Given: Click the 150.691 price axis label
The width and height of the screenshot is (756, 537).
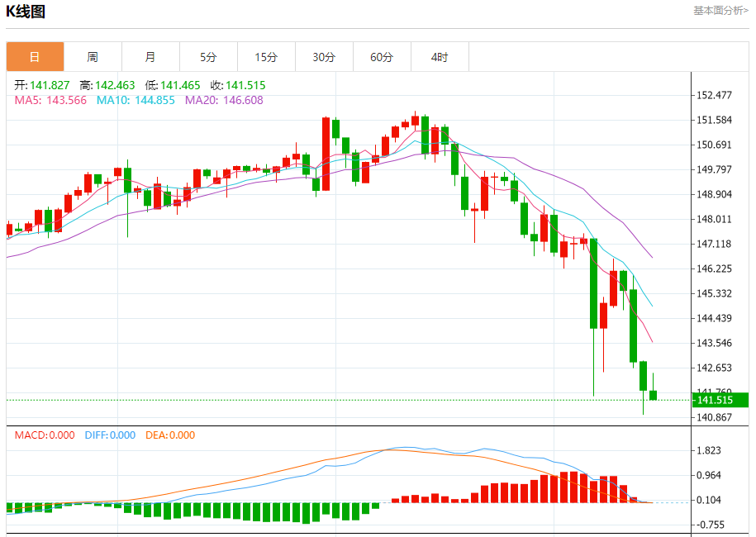Looking at the screenshot, I should pyautogui.click(x=714, y=145).
